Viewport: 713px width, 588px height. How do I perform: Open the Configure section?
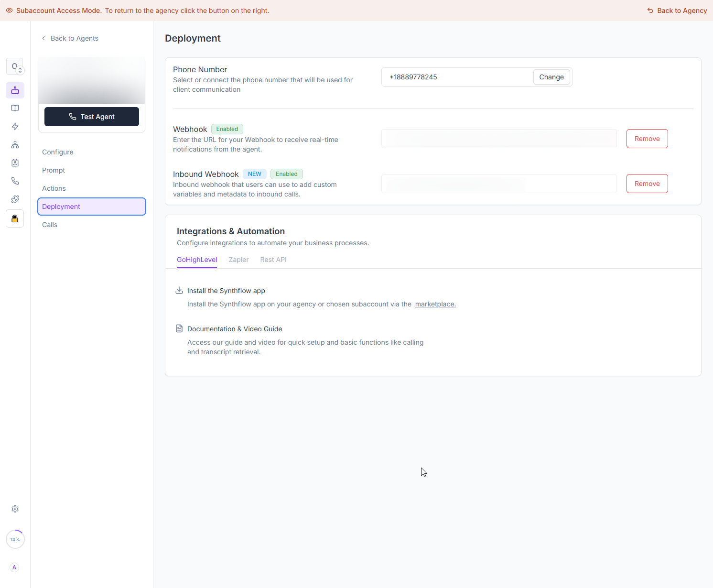click(58, 152)
